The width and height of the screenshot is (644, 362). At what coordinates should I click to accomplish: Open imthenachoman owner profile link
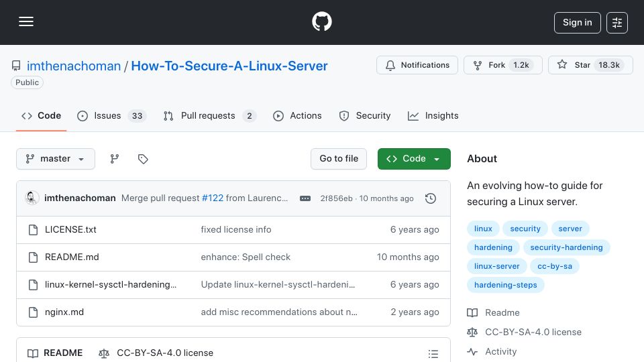74,66
